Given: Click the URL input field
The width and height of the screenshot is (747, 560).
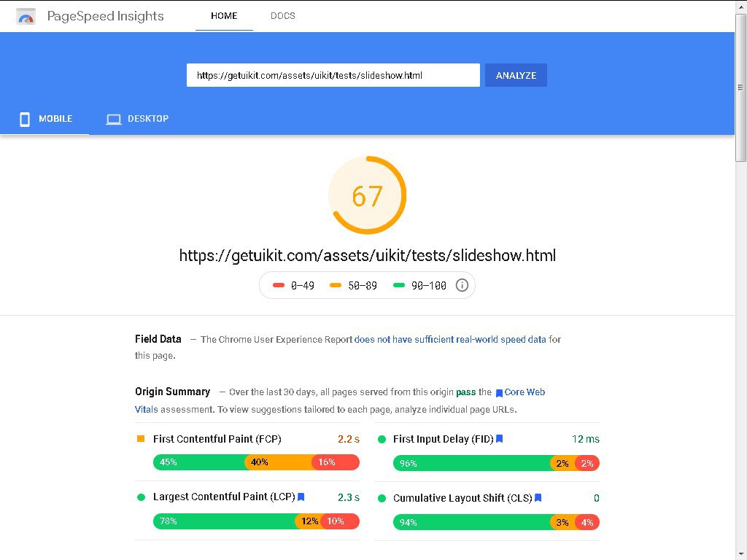Looking at the screenshot, I should 333,75.
